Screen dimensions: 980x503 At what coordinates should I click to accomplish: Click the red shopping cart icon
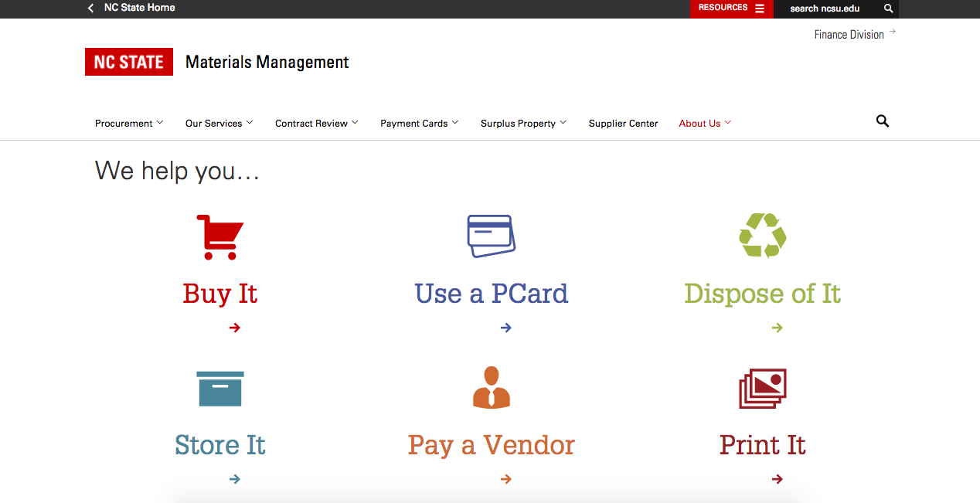tap(220, 236)
